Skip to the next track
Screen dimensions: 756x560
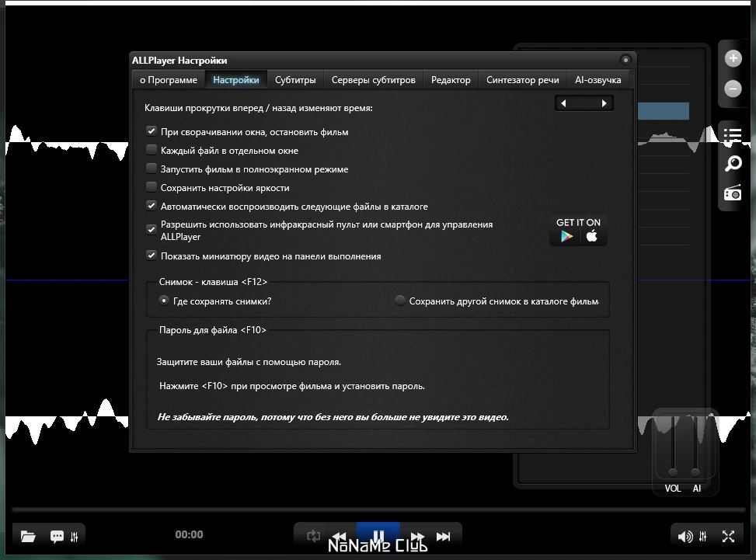pyautogui.click(x=444, y=536)
